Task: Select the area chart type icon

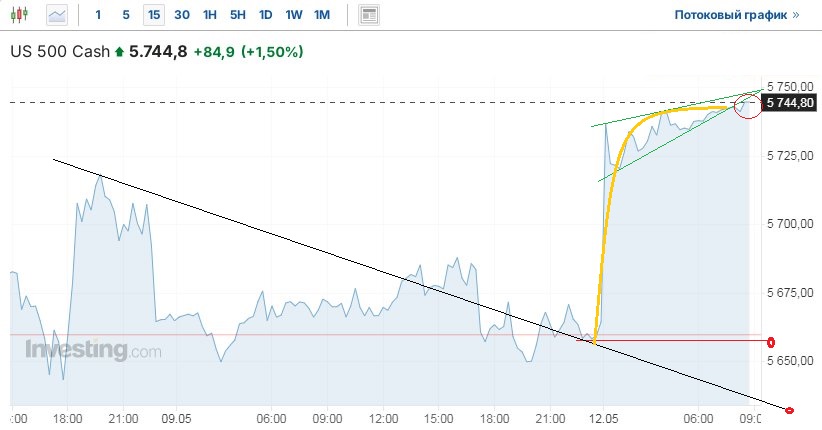Action: tap(58, 15)
